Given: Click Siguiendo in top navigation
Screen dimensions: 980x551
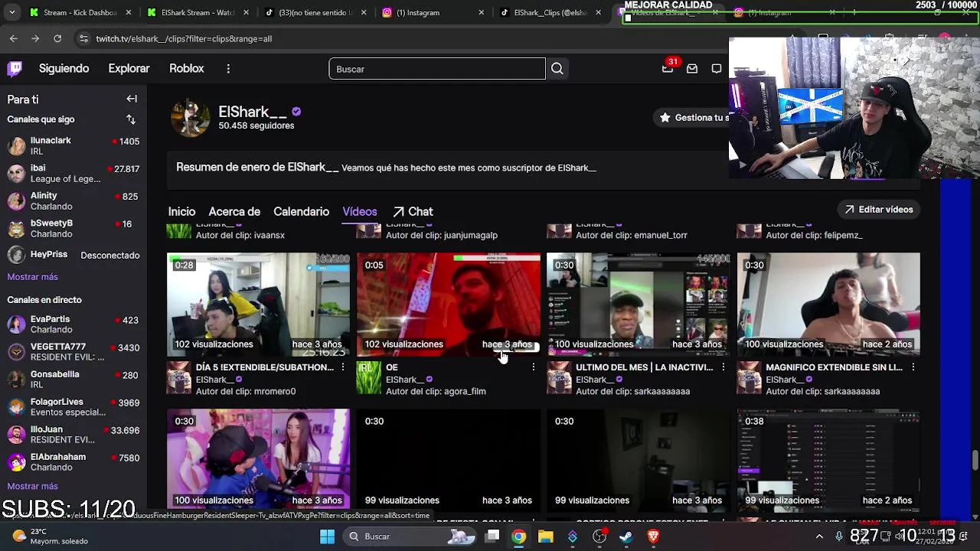Looking at the screenshot, I should [x=64, y=69].
